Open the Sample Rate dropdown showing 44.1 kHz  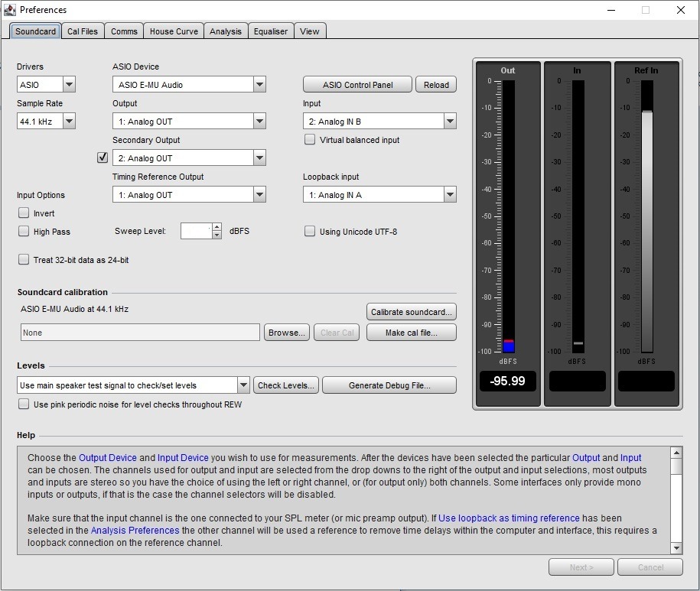click(x=46, y=121)
